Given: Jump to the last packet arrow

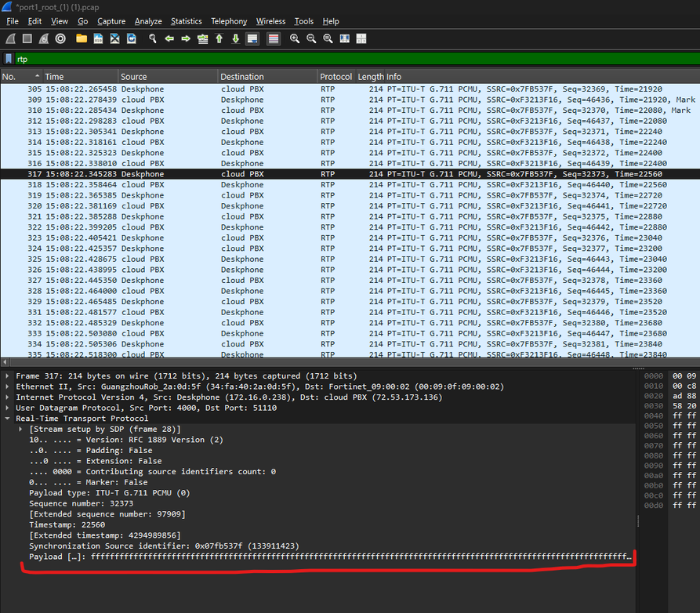Looking at the screenshot, I should (x=236, y=38).
